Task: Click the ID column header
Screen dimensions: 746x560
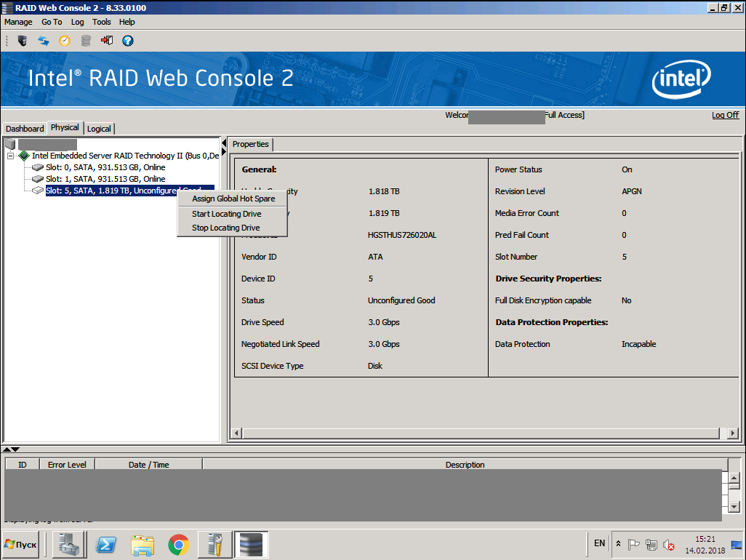Action: pos(22,465)
